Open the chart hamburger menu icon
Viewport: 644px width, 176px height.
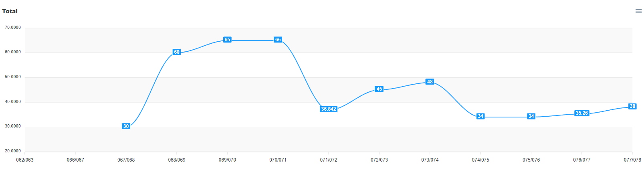coord(638,11)
